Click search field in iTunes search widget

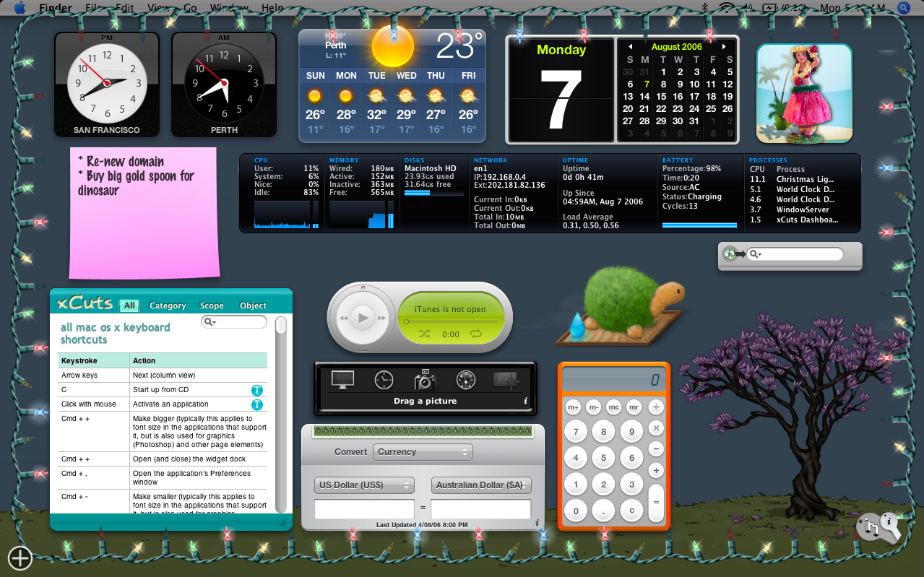(795, 254)
